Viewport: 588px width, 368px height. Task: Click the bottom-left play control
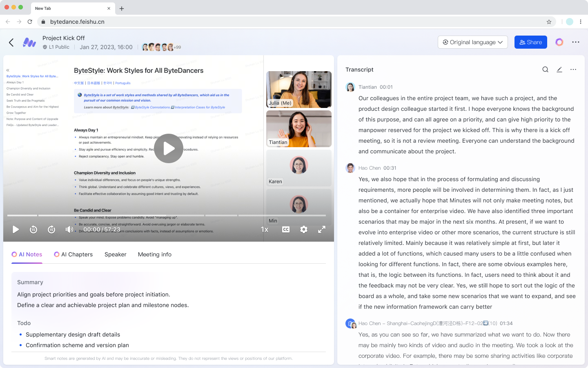click(16, 229)
